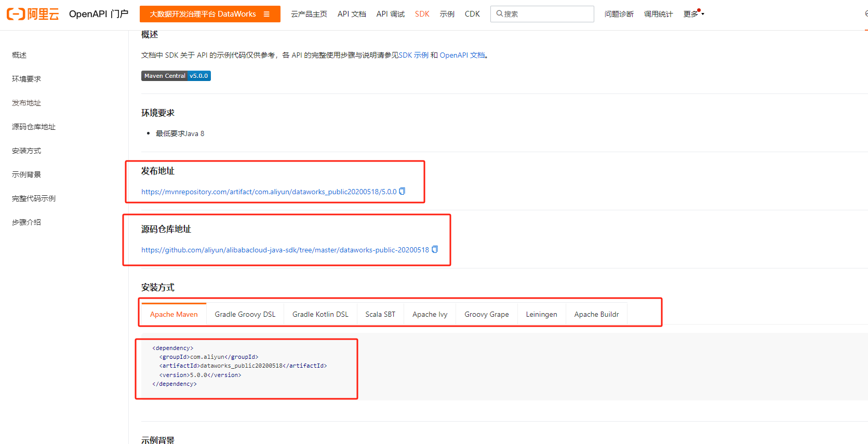Click the search magnifier icon
The width and height of the screenshot is (868, 444).
click(499, 14)
